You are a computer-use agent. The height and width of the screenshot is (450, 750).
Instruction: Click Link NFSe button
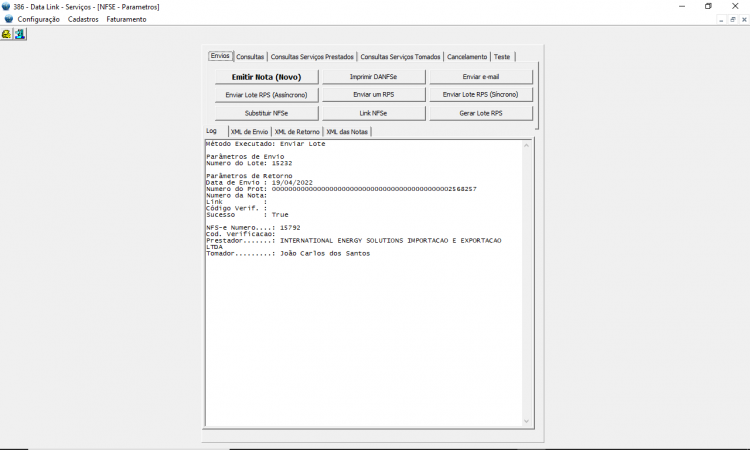pos(374,113)
